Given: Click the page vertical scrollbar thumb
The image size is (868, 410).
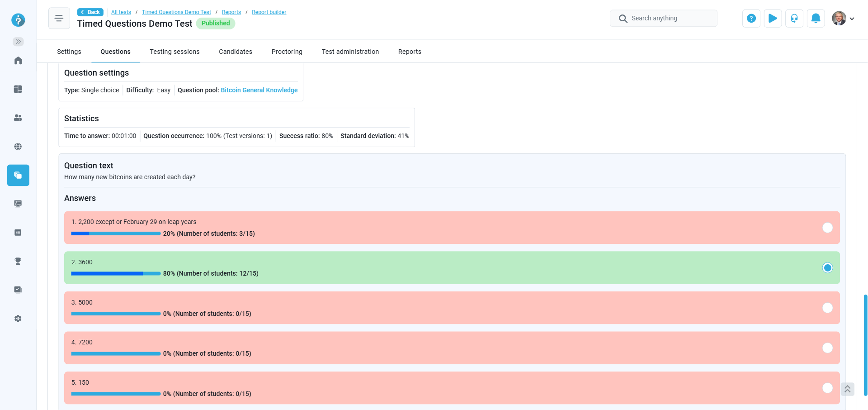Looking at the screenshot, I should click(x=865, y=345).
